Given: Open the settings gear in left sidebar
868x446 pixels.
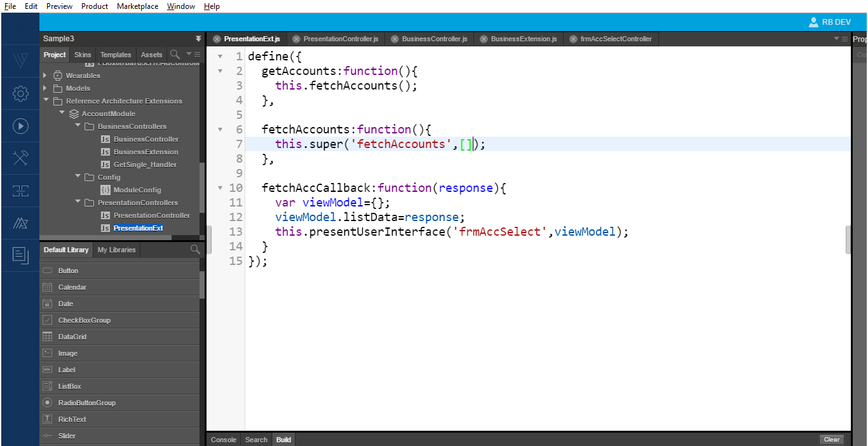Looking at the screenshot, I should [x=20, y=94].
